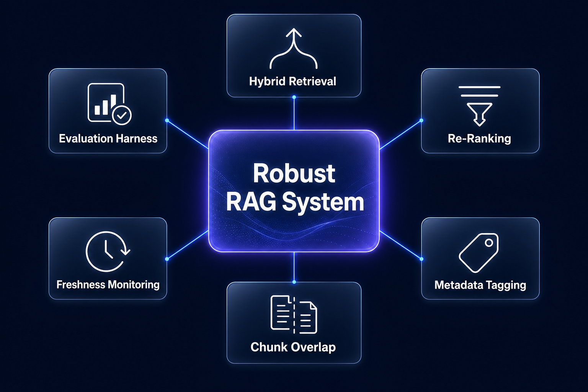This screenshot has width=588, height=392.
Task: Click the Chunk Overlap documents icon
Action: 294,314
